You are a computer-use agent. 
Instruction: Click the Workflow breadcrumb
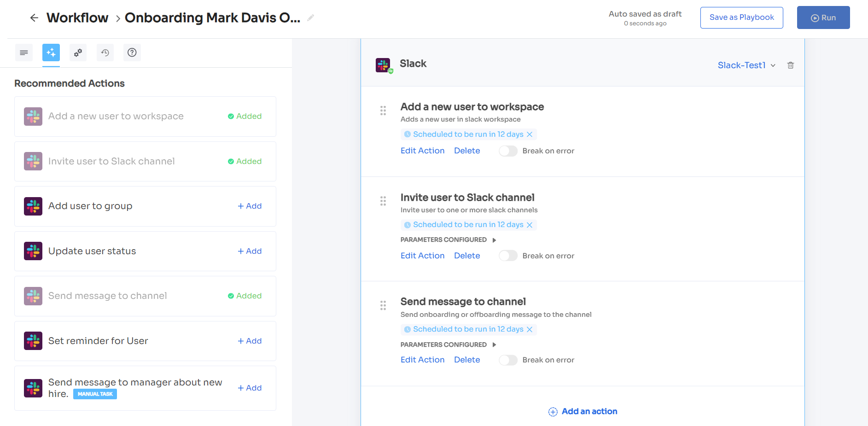(x=77, y=18)
